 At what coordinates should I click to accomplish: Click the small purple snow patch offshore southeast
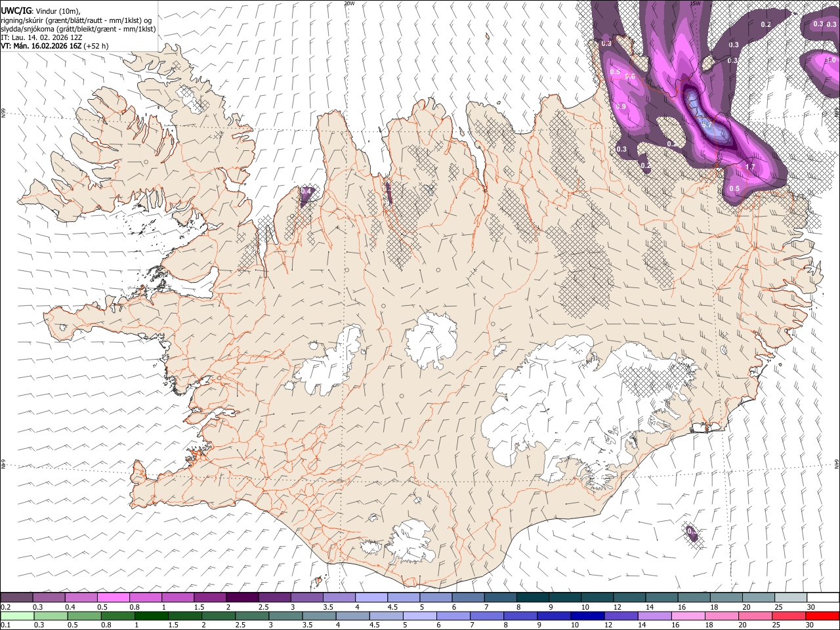pyautogui.click(x=692, y=534)
